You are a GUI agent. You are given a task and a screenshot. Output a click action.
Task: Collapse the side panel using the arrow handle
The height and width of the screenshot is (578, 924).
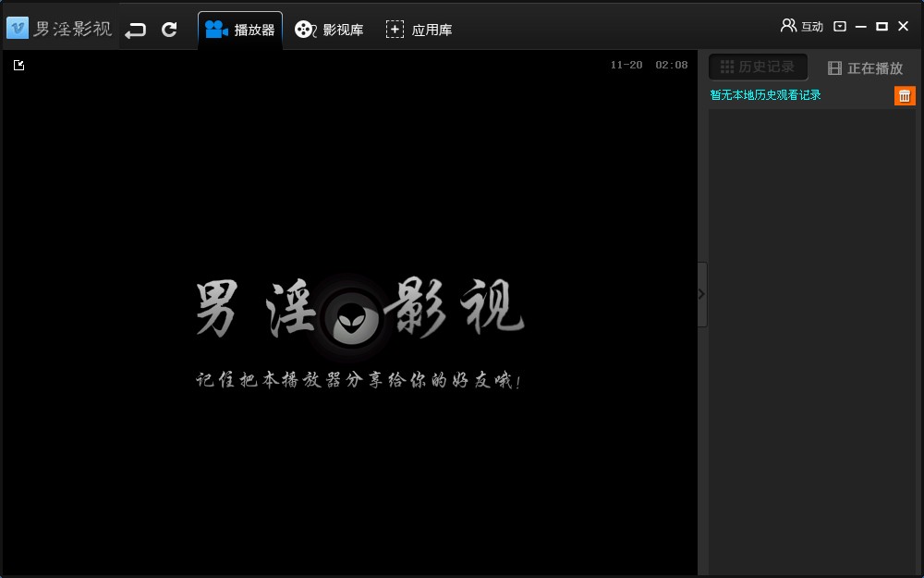coord(701,294)
